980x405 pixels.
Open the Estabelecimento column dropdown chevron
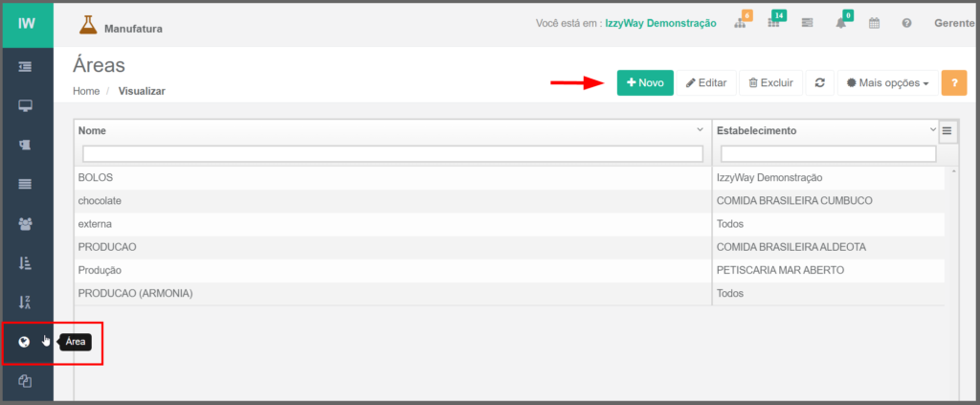933,129
